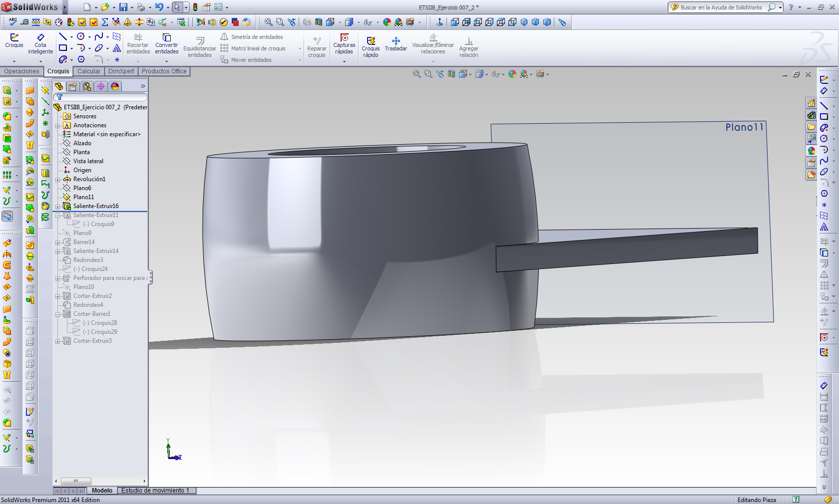
Task: Collapse the Cortar-Barrer1 node
Action: [58, 314]
